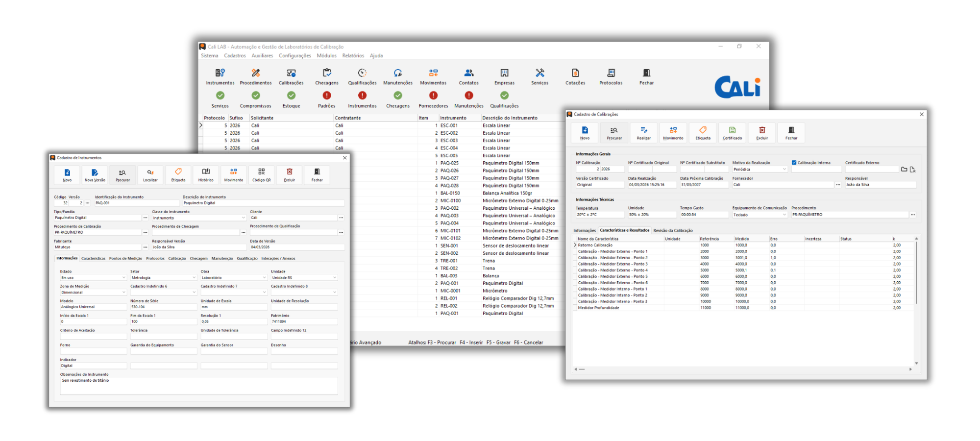The width and height of the screenshot is (980, 441).
Task: Switch to Revisão da Calibração tab
Action: 673,230
